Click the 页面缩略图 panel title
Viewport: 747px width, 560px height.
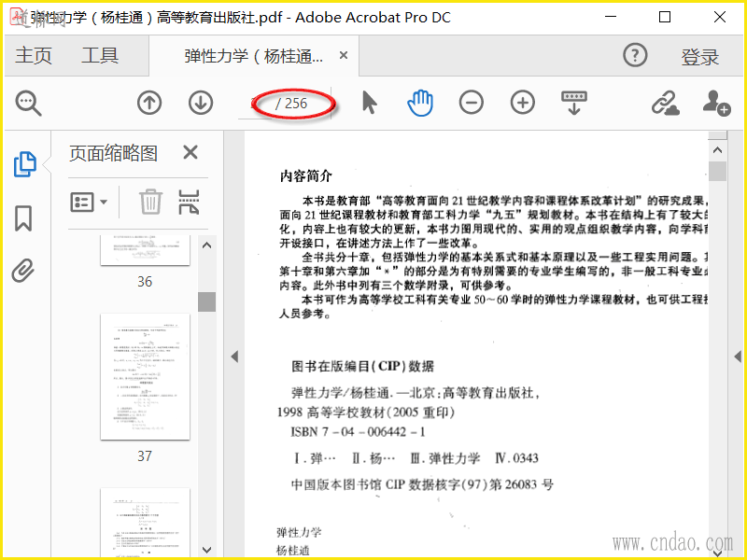113,153
